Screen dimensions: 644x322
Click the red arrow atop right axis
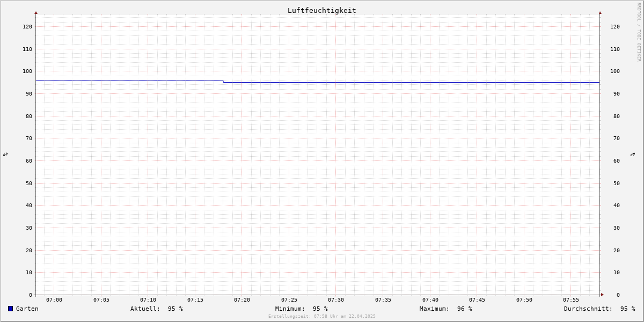coord(600,12)
